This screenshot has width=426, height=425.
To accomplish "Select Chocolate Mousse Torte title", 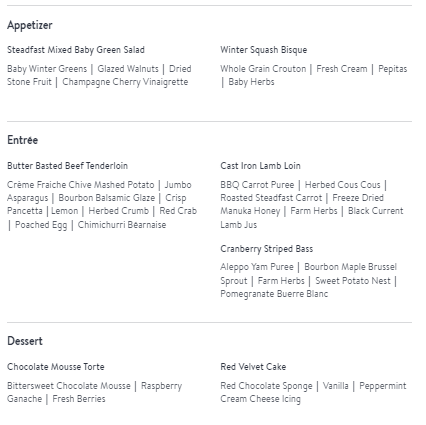I will [x=56, y=367].
